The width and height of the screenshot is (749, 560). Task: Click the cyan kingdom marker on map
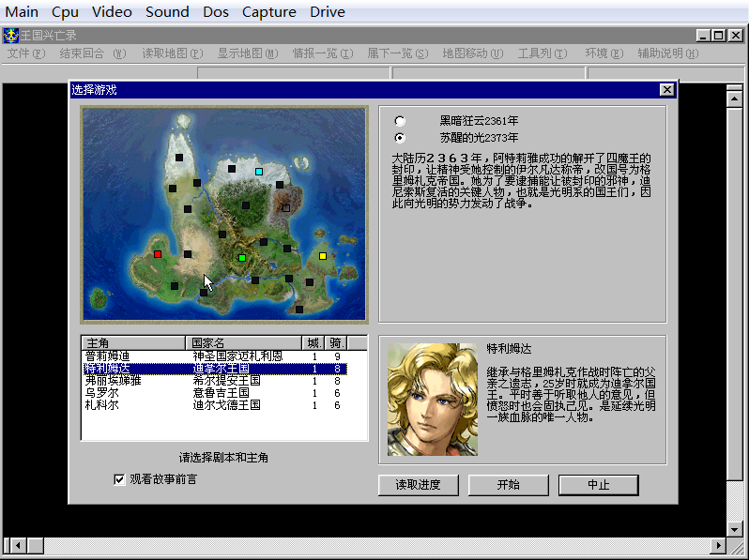point(259,172)
